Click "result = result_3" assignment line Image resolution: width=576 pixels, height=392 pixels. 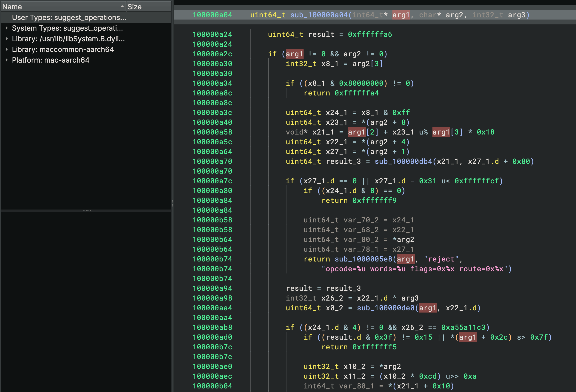[323, 289]
